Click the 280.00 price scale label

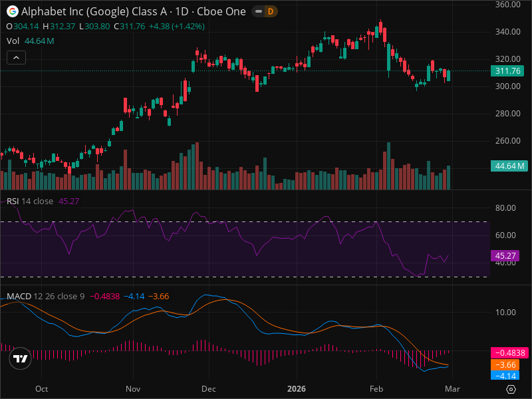point(507,113)
